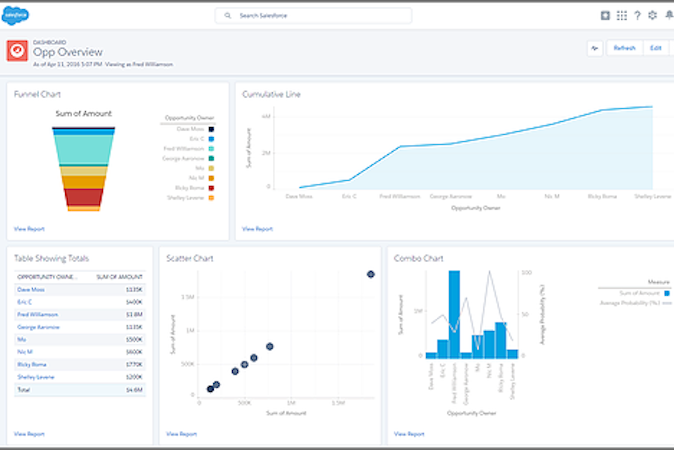Click the tallest bar in Combo Chart

(454, 314)
